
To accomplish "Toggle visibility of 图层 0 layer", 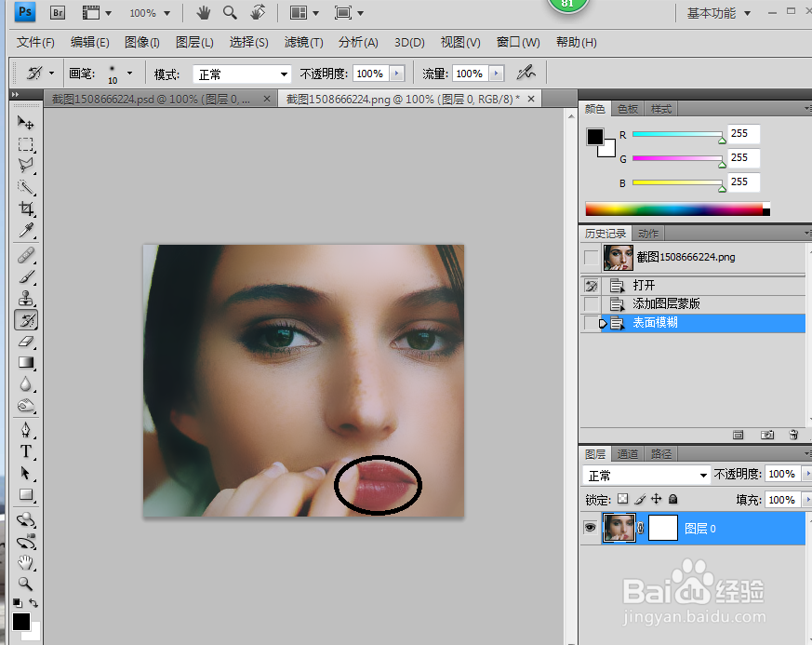I will coord(591,528).
